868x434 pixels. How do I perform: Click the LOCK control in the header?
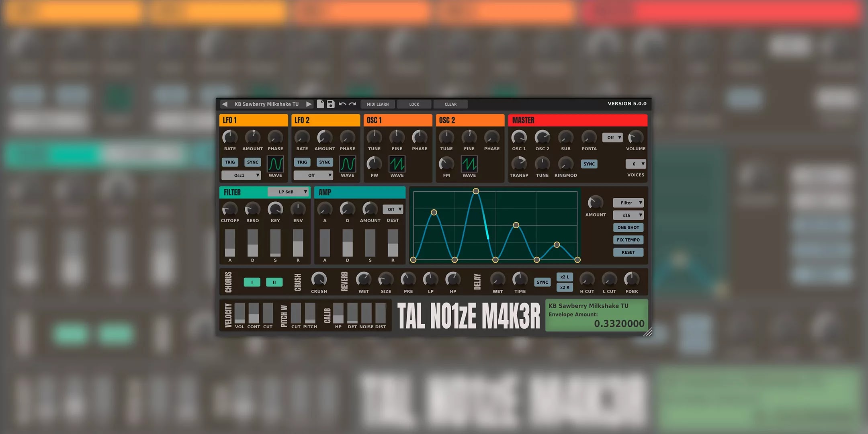tap(414, 104)
